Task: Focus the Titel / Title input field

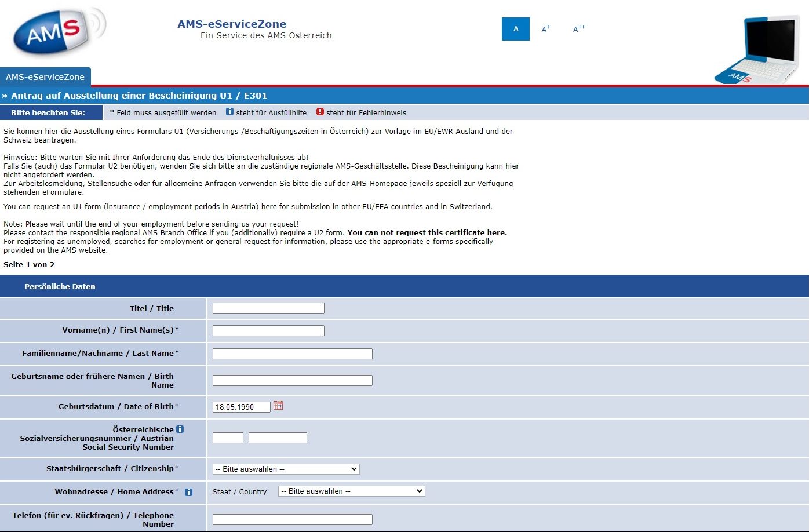Action: tap(268, 308)
